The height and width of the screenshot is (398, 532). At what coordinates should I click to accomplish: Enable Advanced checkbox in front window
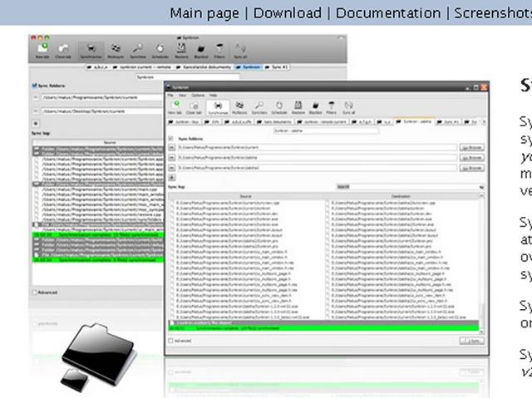[170, 341]
